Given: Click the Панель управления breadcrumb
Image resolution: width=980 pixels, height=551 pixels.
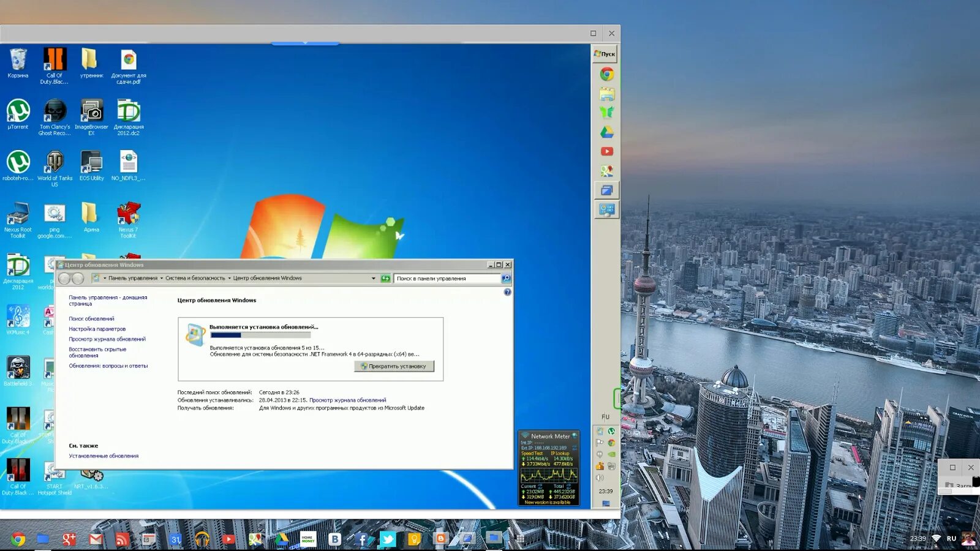Looking at the screenshot, I should [133, 279].
